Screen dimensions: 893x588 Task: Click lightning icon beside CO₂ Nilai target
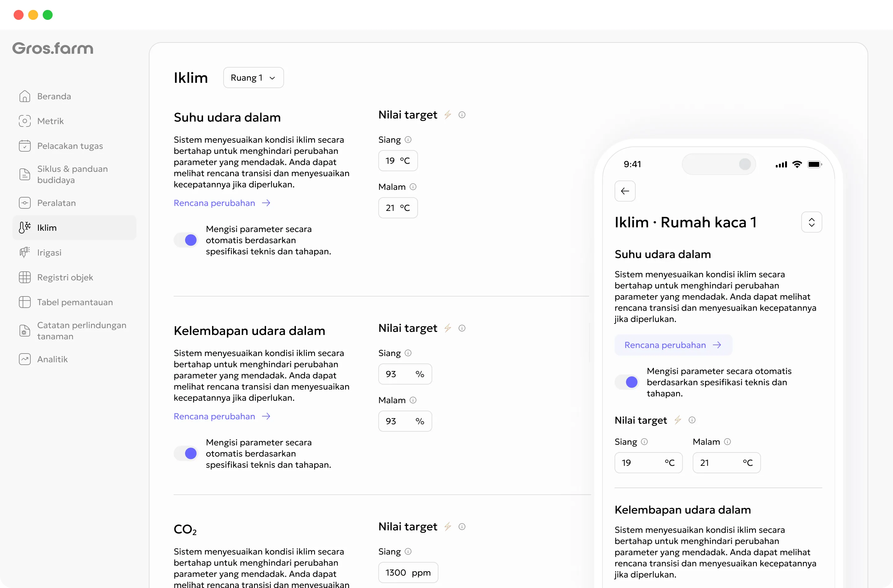[x=448, y=527]
